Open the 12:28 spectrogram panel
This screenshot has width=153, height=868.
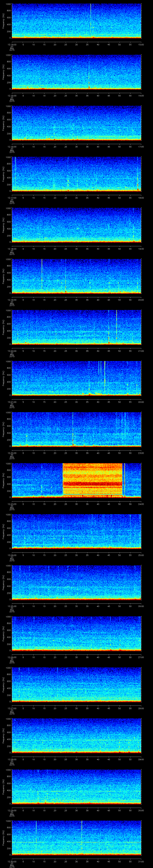76,736
